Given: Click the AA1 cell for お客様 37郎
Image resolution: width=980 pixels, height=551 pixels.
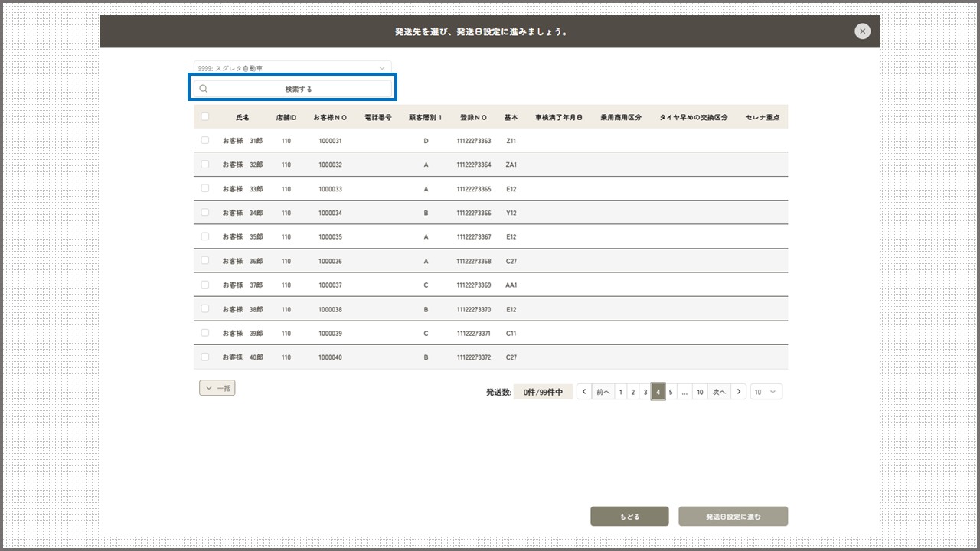Looking at the screenshot, I should (x=511, y=285).
